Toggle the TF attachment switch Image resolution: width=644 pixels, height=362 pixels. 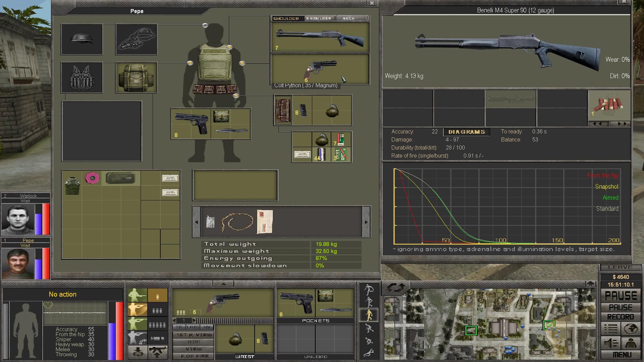(179, 327)
